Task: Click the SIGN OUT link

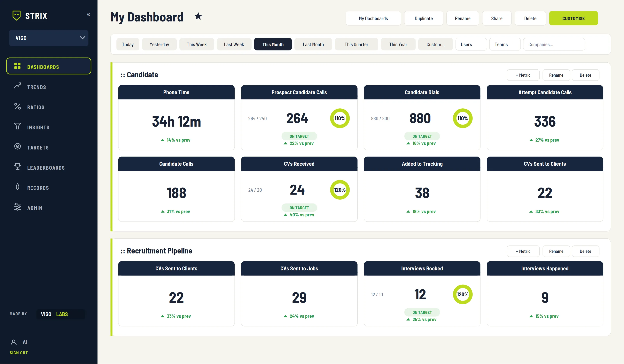Action: [19, 353]
